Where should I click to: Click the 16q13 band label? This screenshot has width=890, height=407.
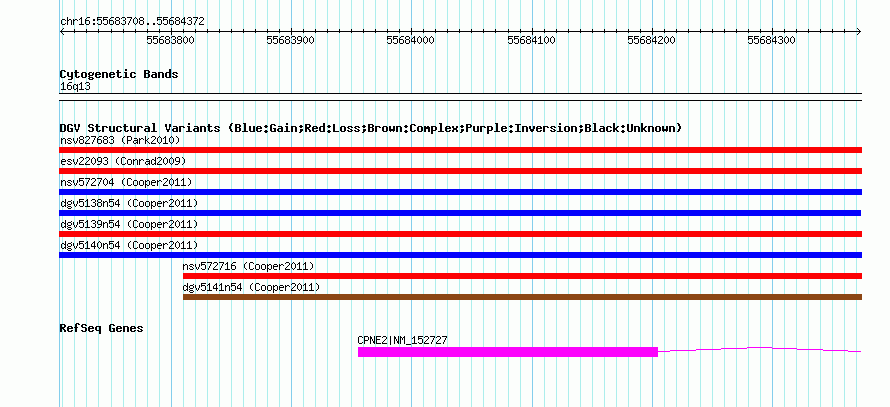pos(75,87)
